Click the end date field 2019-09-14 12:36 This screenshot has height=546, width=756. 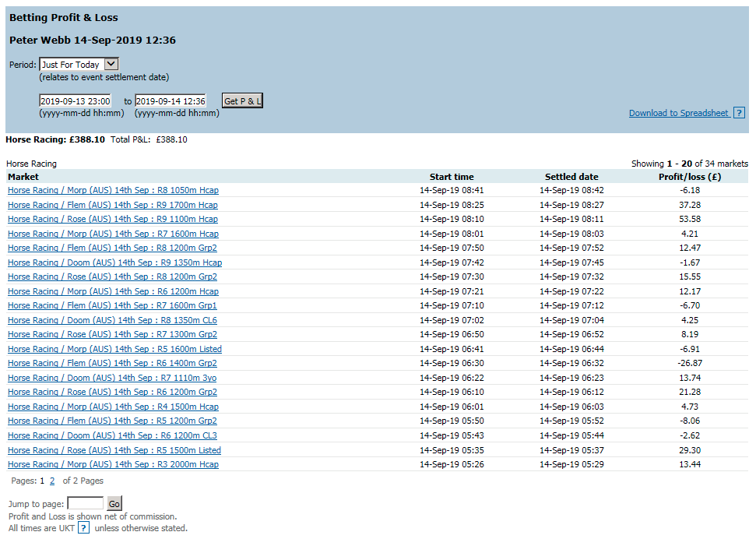[171, 100]
